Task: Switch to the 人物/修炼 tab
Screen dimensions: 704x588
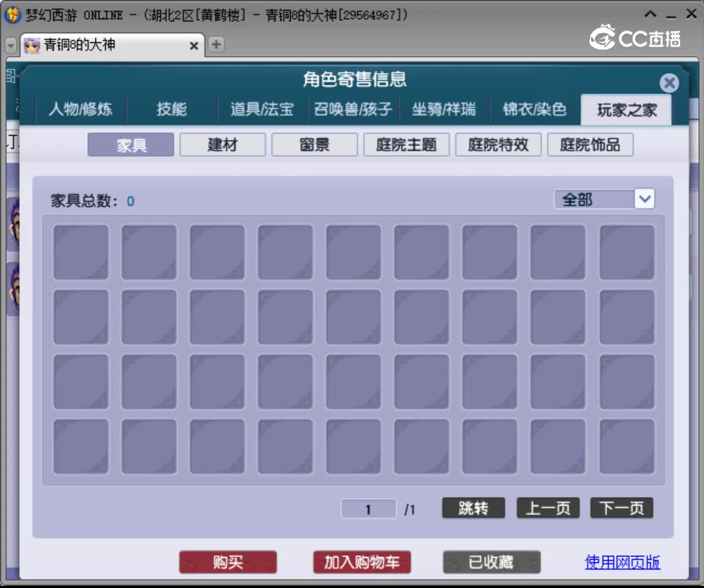Action: coord(80,109)
